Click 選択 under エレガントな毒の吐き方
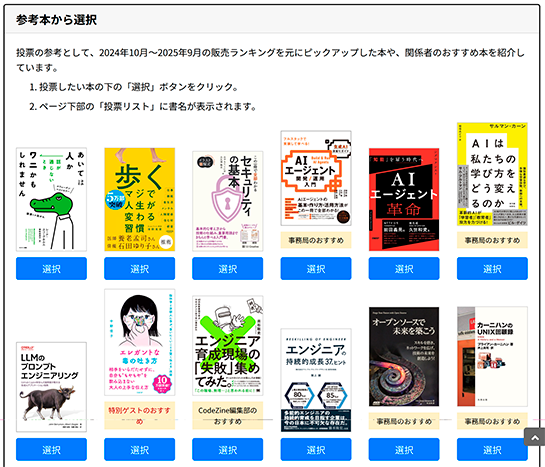545x467 pixels. click(x=139, y=450)
